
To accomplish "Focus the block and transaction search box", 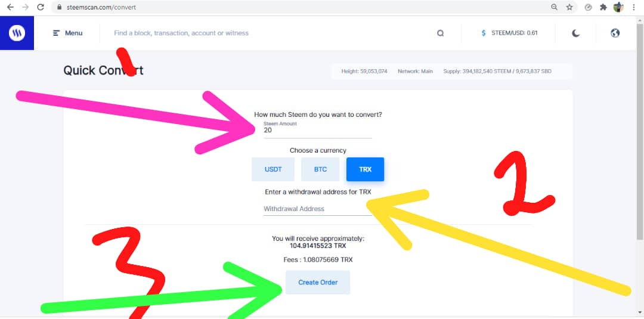I will 271,33.
